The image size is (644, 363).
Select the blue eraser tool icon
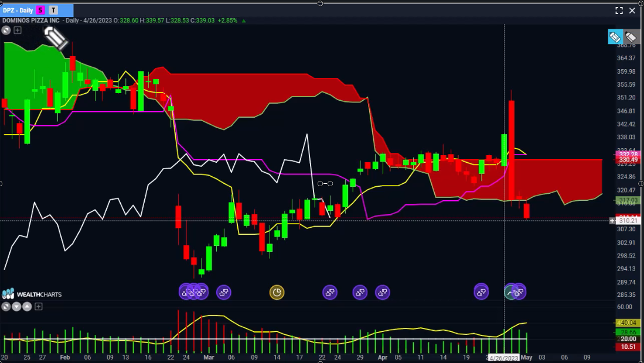[615, 37]
